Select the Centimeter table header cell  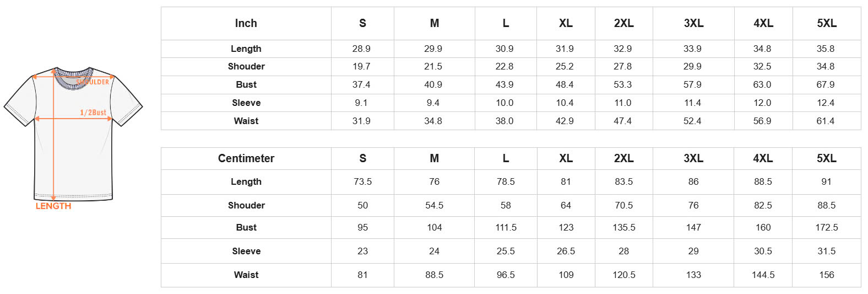click(x=246, y=158)
